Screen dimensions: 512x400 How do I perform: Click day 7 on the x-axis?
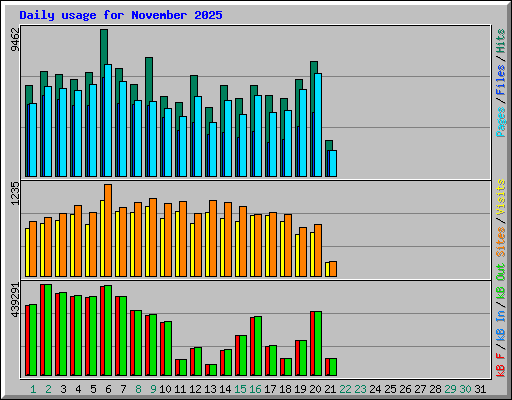pyautogui.click(x=123, y=389)
